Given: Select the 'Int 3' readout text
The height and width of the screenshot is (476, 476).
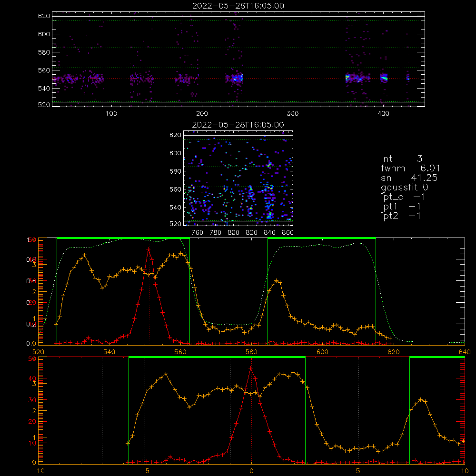Looking at the screenshot, I should coord(401,159).
